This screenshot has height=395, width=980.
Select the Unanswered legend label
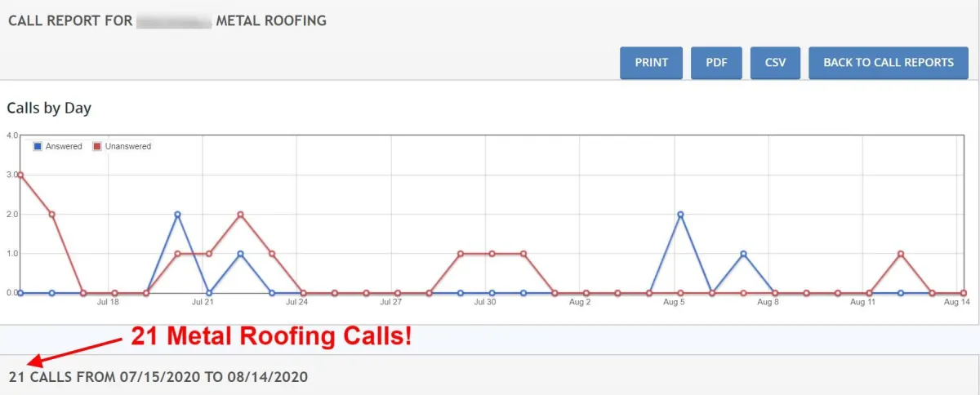tap(128, 147)
